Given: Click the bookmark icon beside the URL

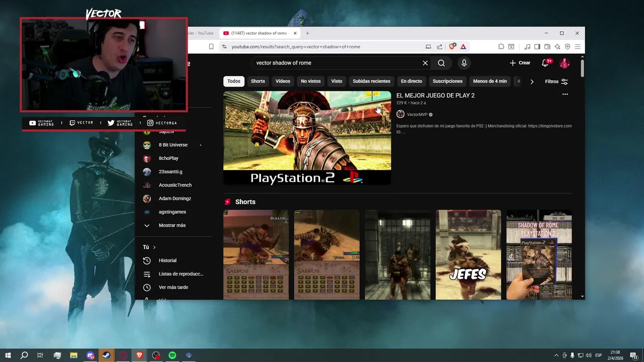Looking at the screenshot, I should (211, 47).
